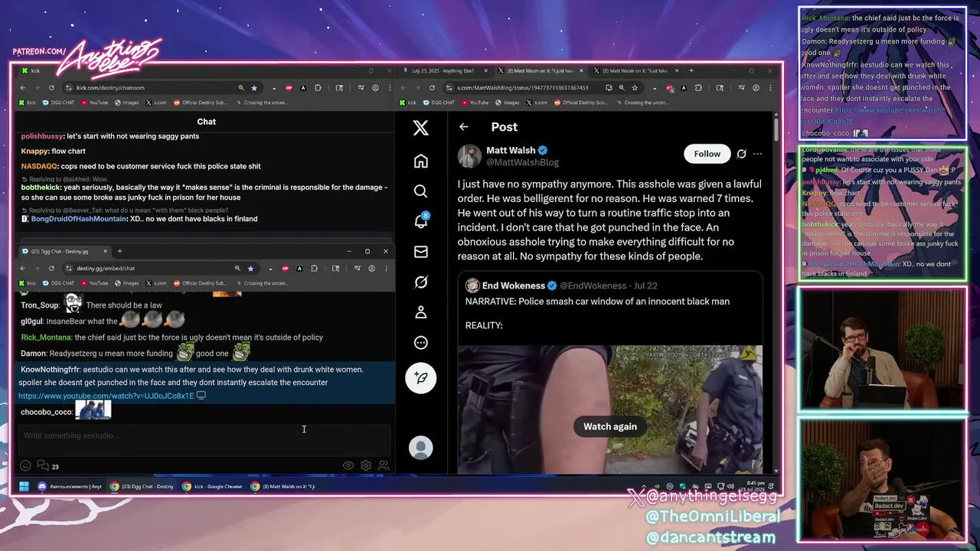Screen dimensions: 980x551
Task: Open @MattWalshBlog handle link
Action: tap(522, 162)
